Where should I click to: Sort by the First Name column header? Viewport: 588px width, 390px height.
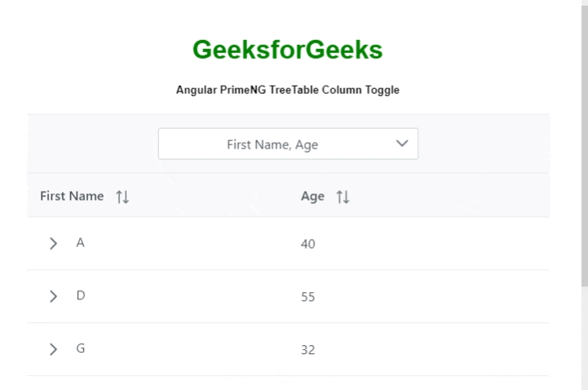72,196
